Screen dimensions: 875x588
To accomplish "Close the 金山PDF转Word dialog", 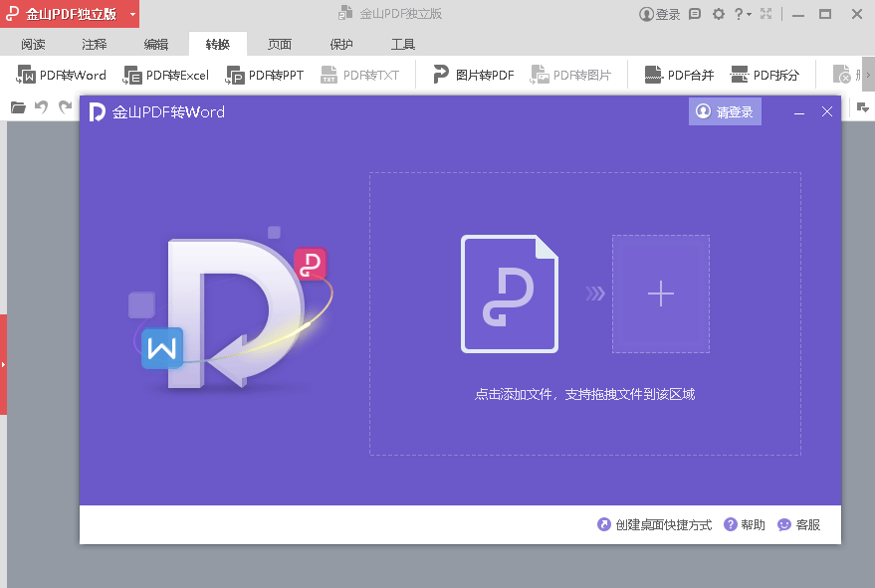I will [x=827, y=111].
